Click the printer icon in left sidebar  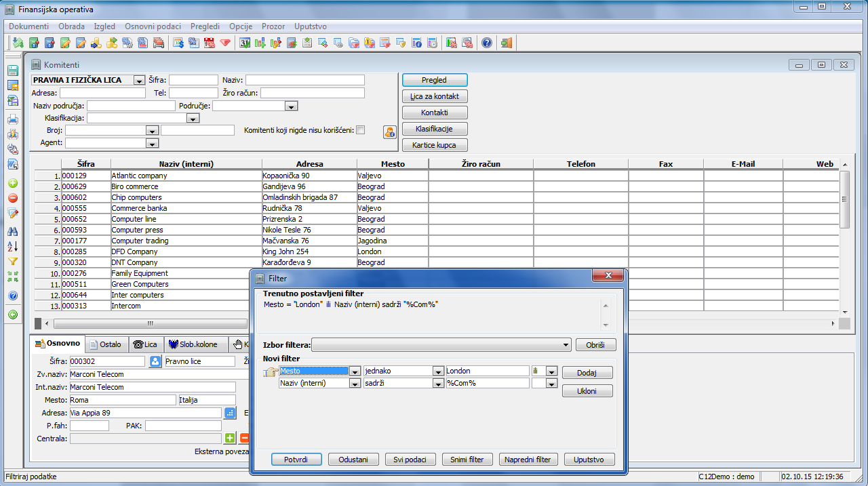[12, 119]
